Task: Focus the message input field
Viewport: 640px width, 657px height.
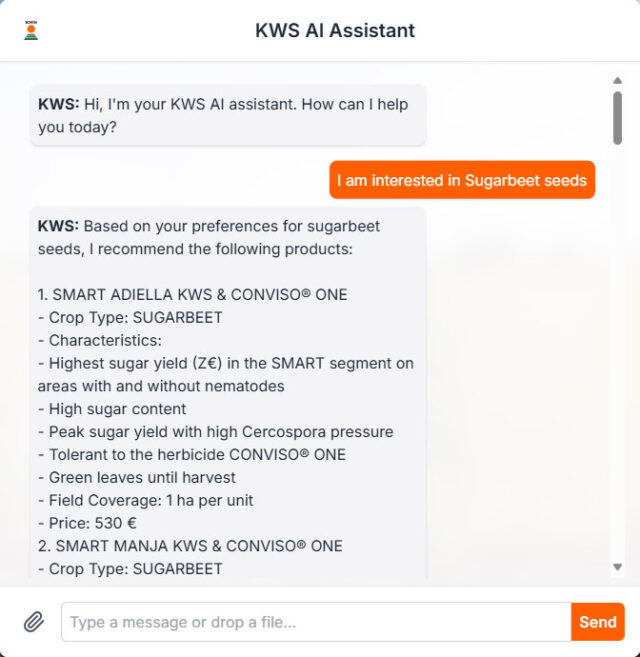Action: point(316,622)
